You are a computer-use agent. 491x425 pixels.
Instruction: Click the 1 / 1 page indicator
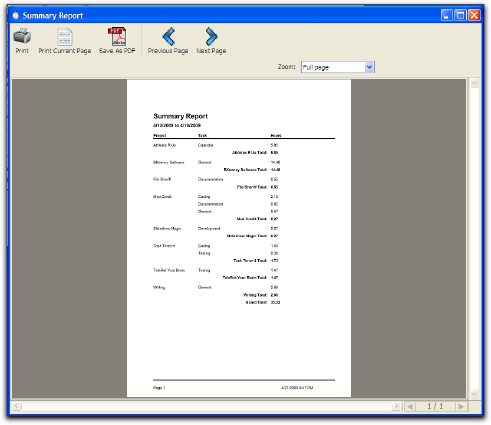(435, 406)
